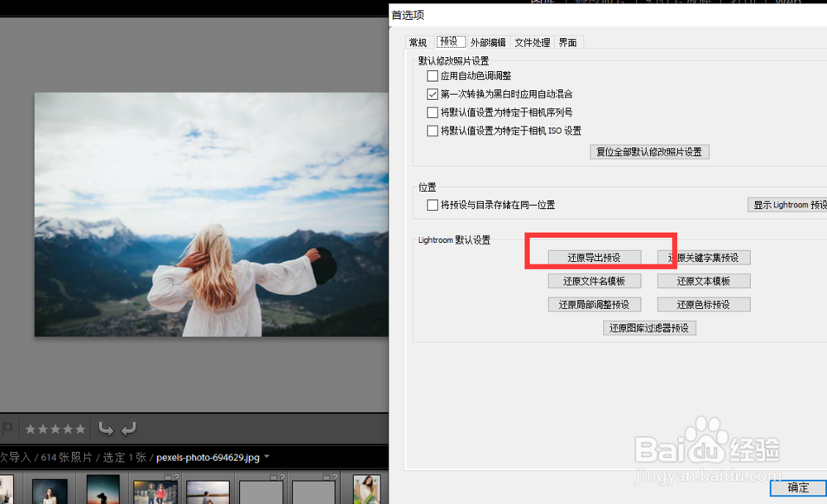The height and width of the screenshot is (504, 827).
Task: Click 复位全部默认修改照片设置 button
Action: coord(649,152)
